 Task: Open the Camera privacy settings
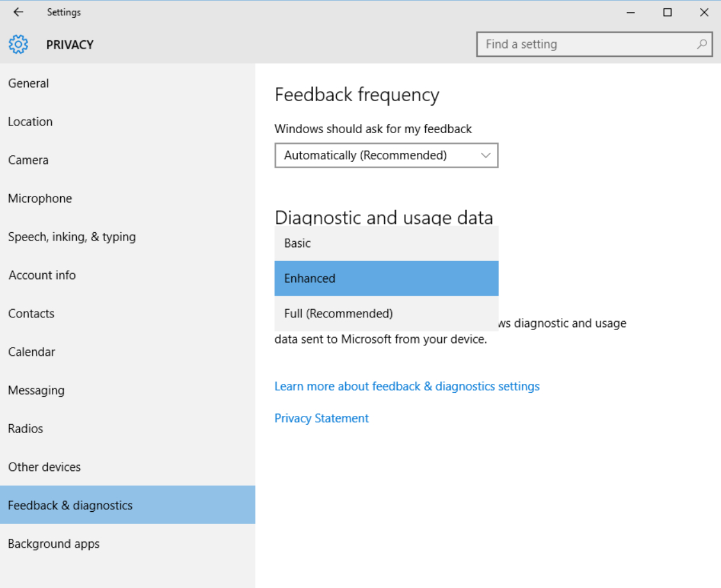(127, 160)
